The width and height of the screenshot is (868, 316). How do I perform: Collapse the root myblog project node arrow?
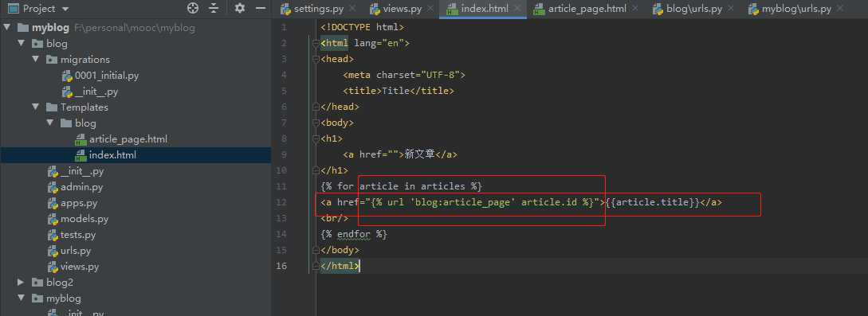[x=6, y=27]
